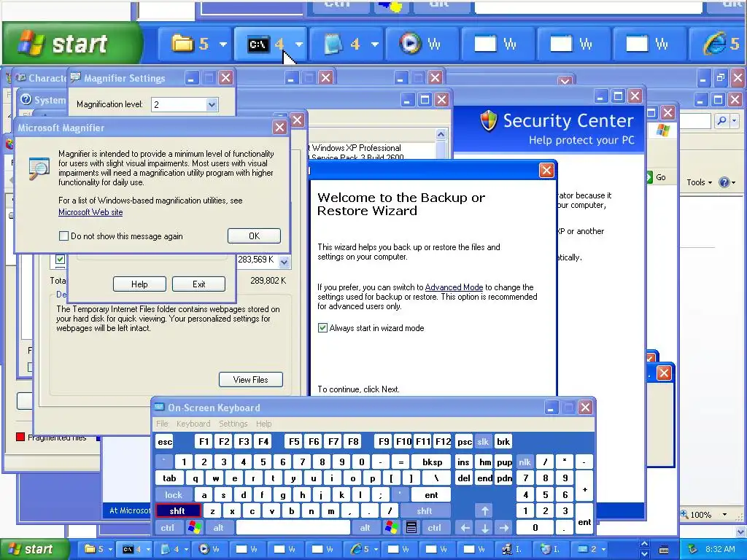Click the tab key on On-Screen Keyboard

[x=169, y=478]
